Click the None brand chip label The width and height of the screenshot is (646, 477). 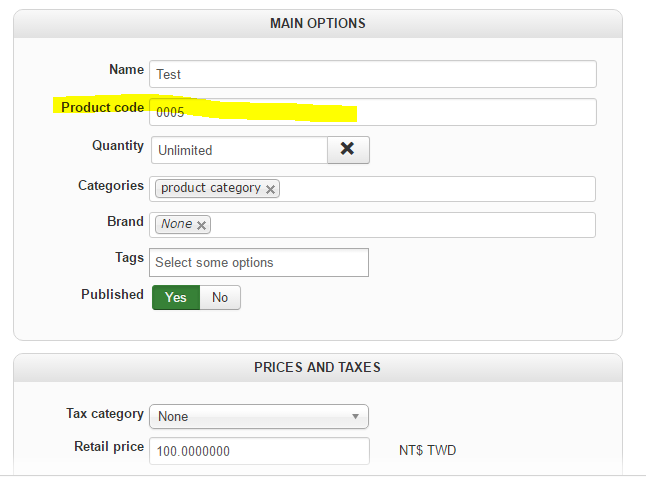(176, 224)
